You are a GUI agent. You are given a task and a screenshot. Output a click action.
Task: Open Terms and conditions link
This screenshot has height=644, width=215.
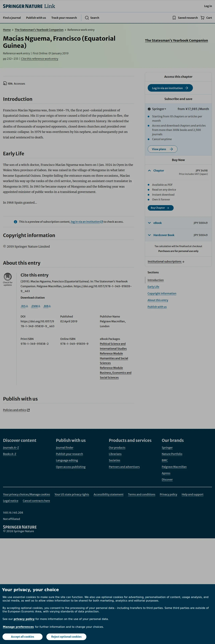[x=142, y=494]
